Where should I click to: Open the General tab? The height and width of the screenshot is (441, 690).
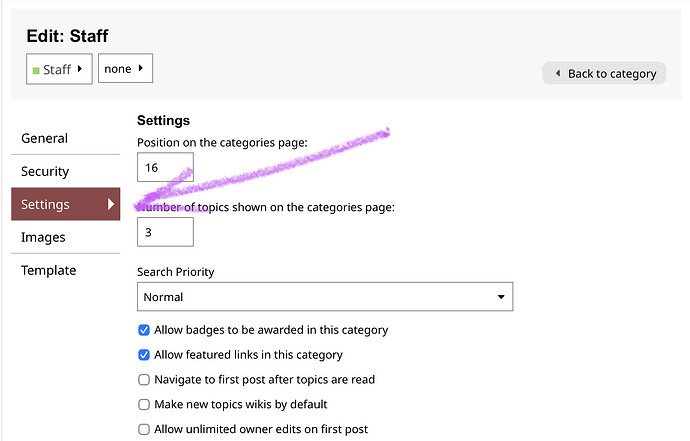pyautogui.click(x=66, y=138)
